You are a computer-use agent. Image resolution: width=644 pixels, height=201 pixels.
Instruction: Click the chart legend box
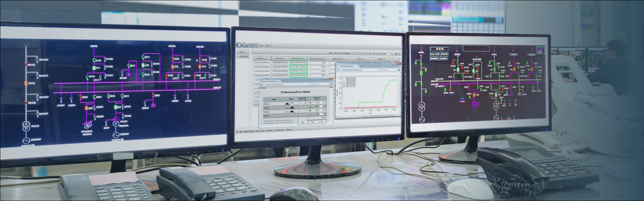tap(349, 82)
